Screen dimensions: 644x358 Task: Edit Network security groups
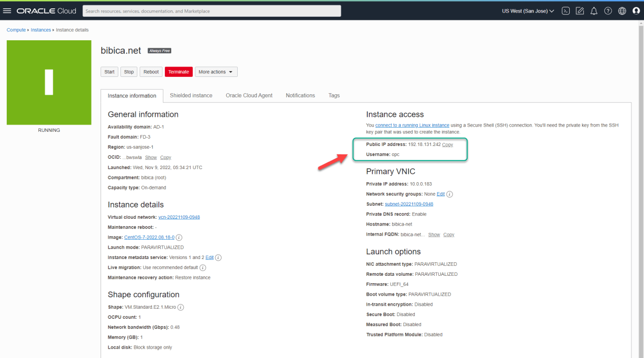pyautogui.click(x=441, y=194)
